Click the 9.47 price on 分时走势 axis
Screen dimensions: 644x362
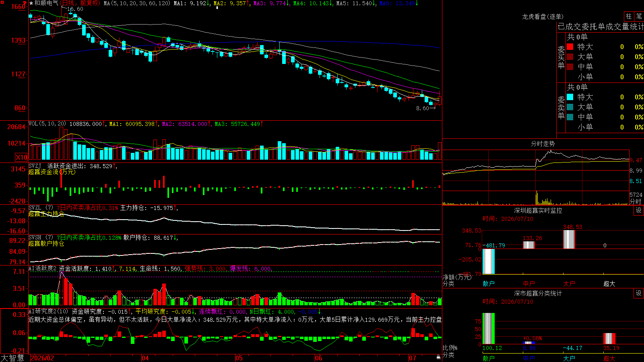[x=636, y=160]
